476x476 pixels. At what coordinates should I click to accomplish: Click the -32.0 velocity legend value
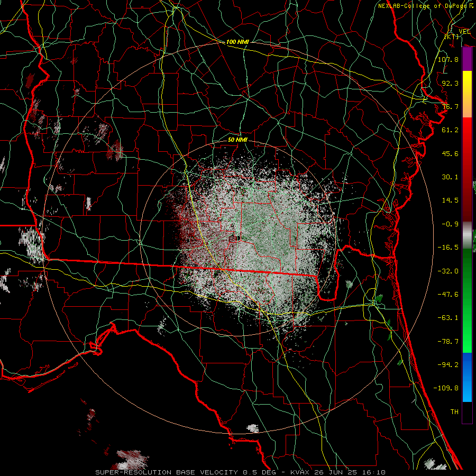coord(448,271)
